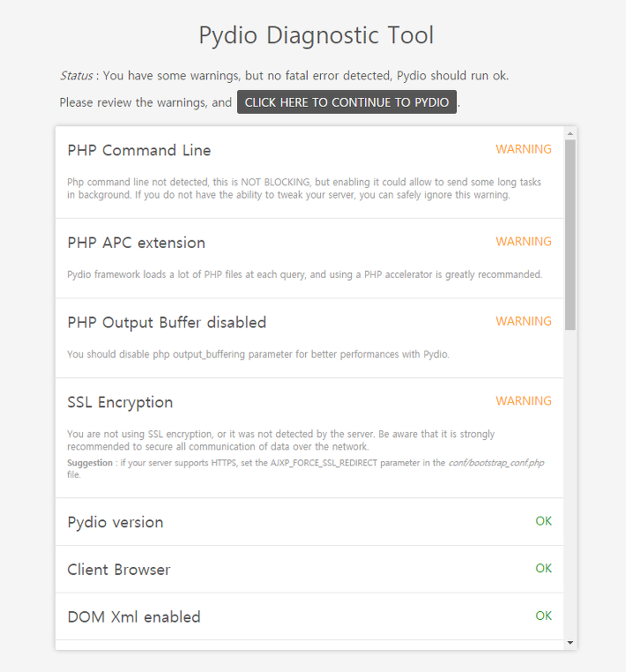Select the DOM Xml enabled row
626x672 pixels.
309,616
